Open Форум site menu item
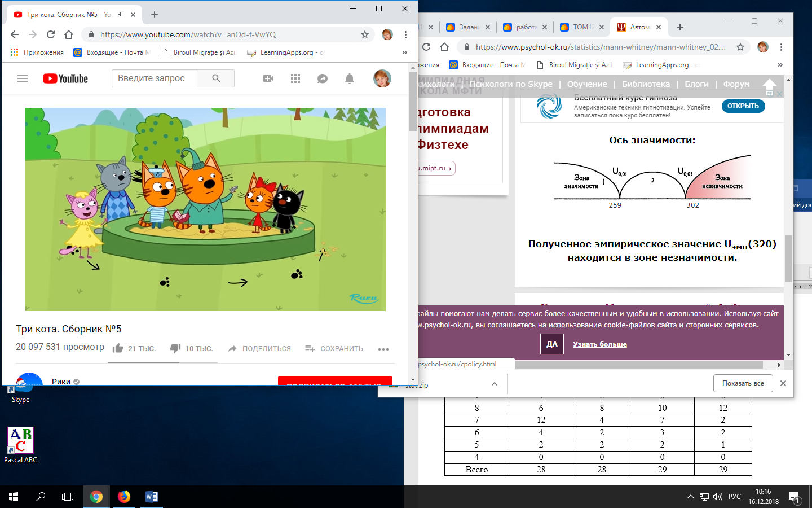The width and height of the screenshot is (812, 508). point(736,84)
